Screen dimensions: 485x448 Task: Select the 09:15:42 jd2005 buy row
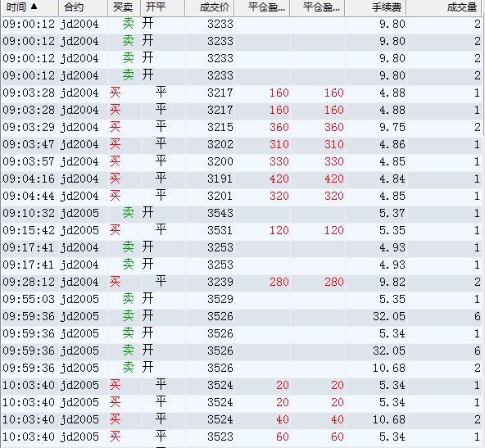coord(241,231)
